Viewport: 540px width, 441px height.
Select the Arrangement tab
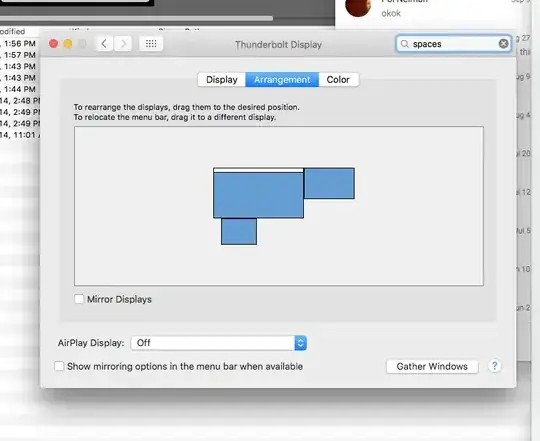282,80
